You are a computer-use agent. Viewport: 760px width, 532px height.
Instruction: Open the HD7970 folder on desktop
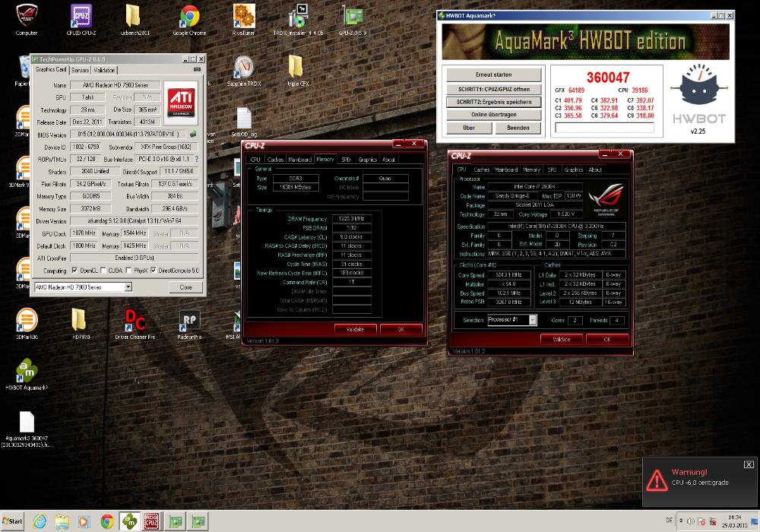click(x=81, y=323)
